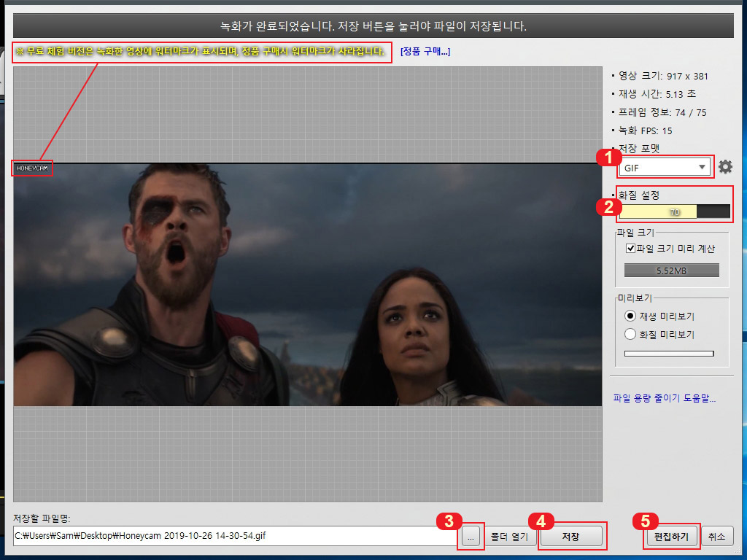Click the 재생 시간: 5.13 초 text
Screen dimensions: 747x560
657,94
